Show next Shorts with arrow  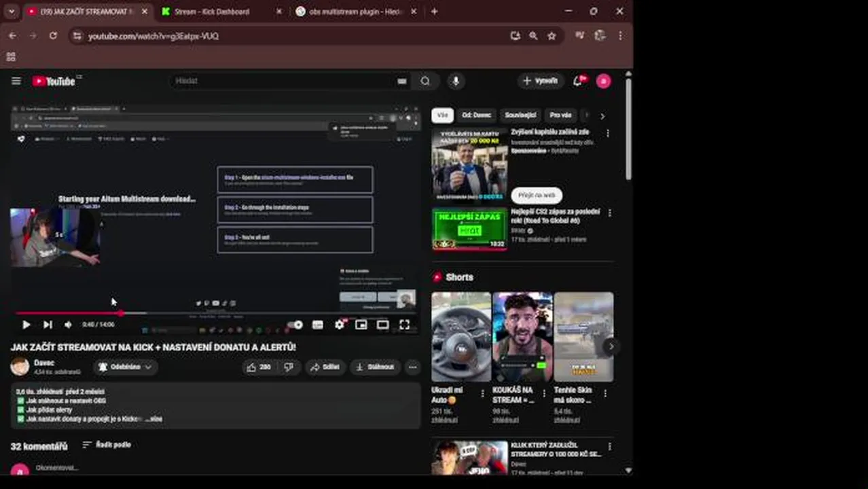coord(611,346)
